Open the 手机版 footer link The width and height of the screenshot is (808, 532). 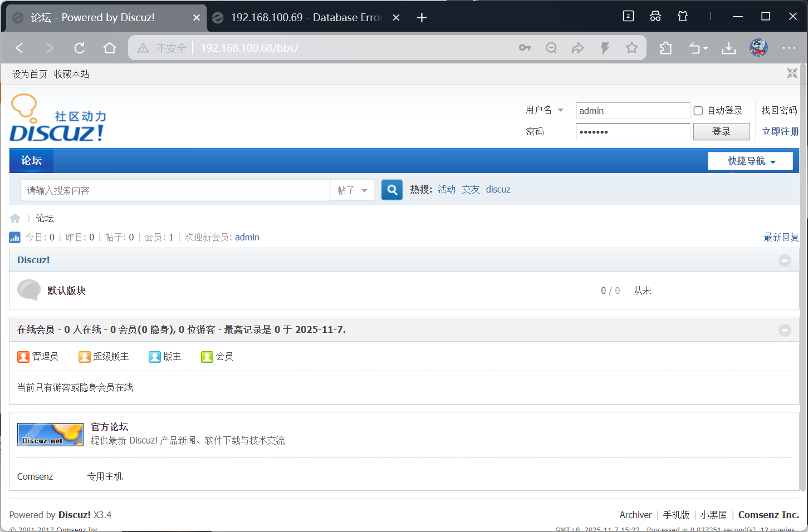(676, 515)
